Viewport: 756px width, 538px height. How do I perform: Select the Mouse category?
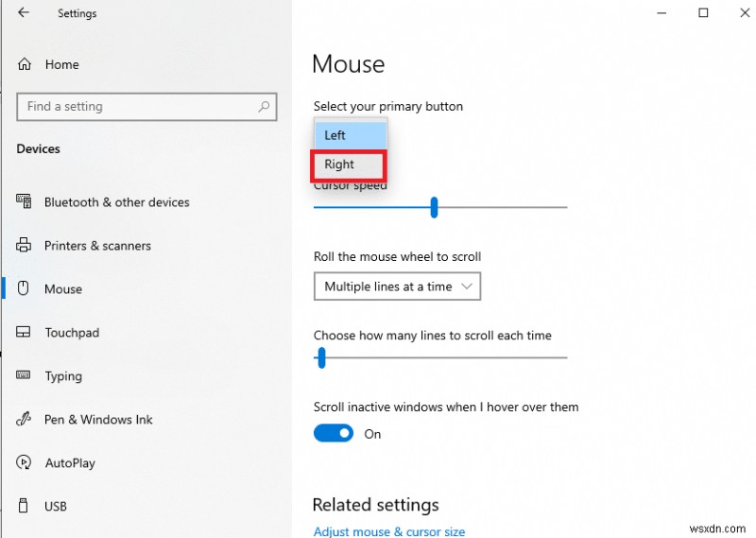63,289
